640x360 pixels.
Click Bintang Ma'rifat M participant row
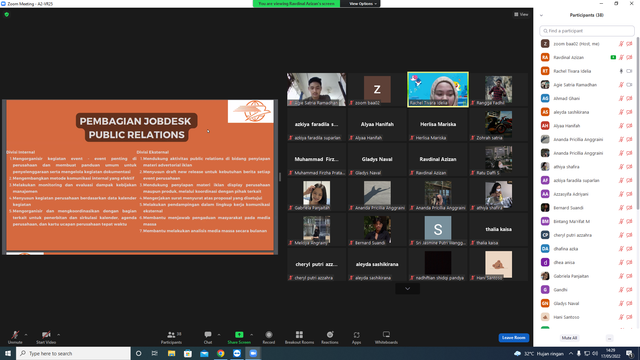587,221
